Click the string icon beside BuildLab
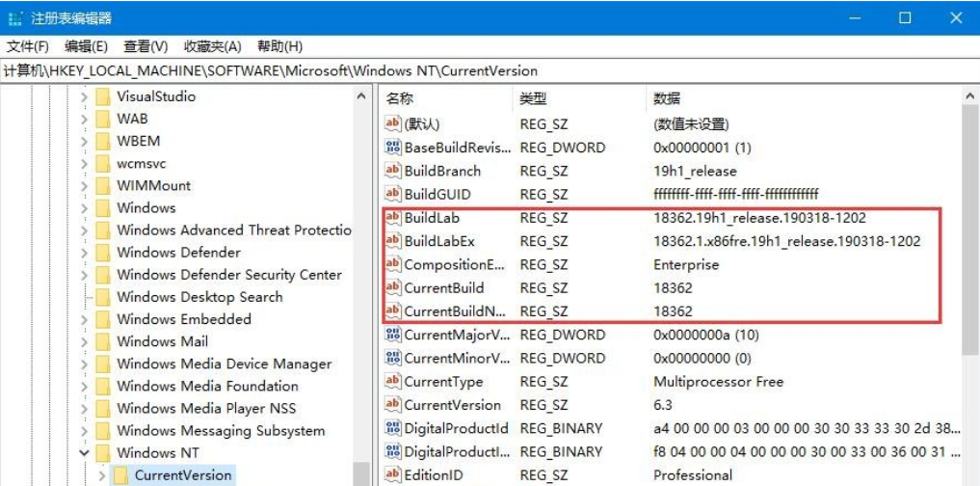The height and width of the screenshot is (486, 980). (392, 217)
